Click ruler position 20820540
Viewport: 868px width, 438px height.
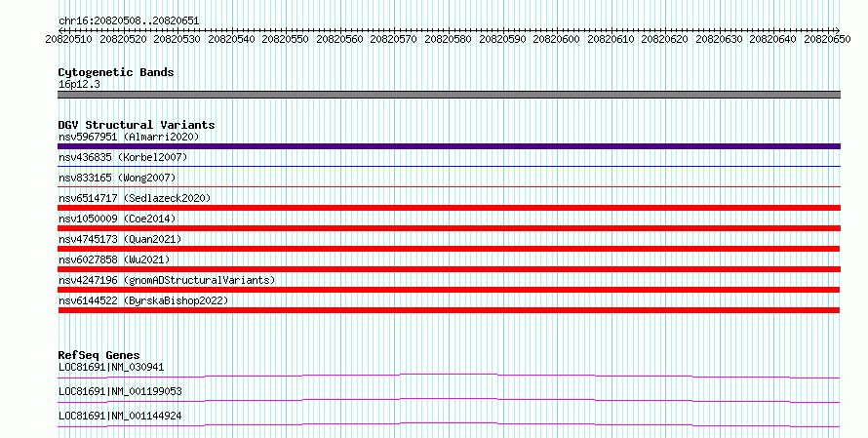pyautogui.click(x=231, y=39)
